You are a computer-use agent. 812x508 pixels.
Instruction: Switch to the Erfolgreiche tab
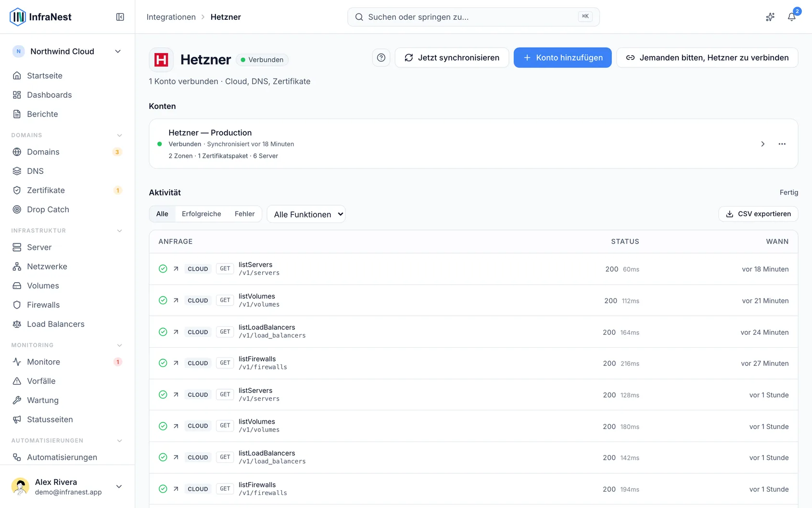[202, 214]
